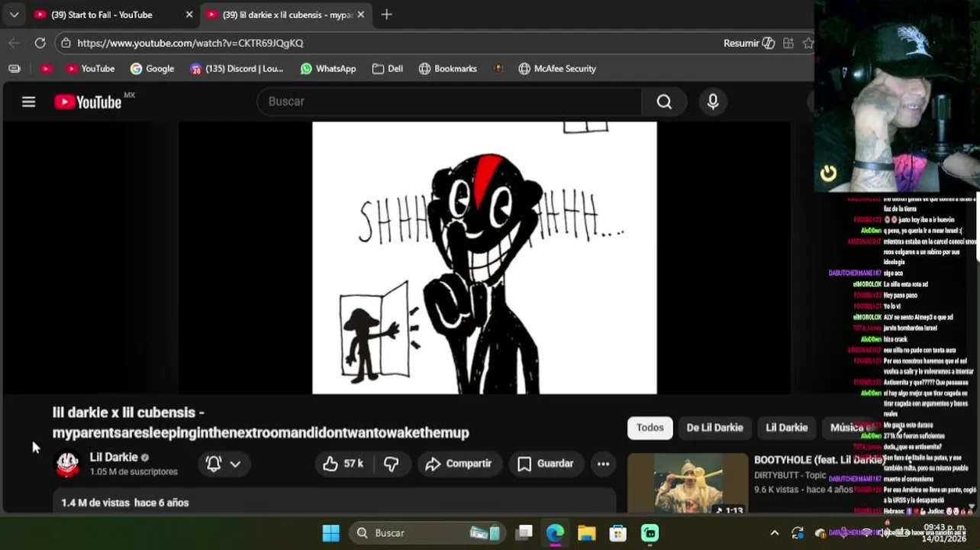
Task: Click the Resumir Copilot button
Action: click(x=749, y=43)
